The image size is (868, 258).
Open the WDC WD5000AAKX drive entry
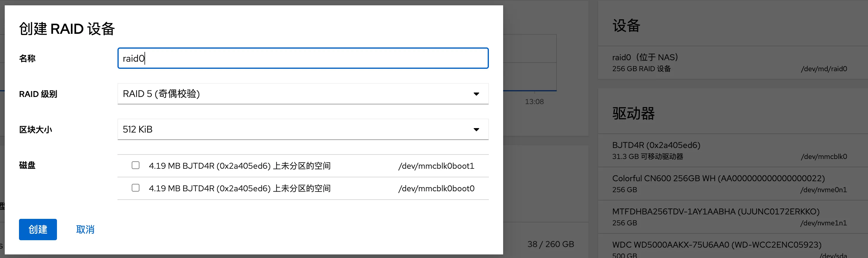[x=729, y=248]
